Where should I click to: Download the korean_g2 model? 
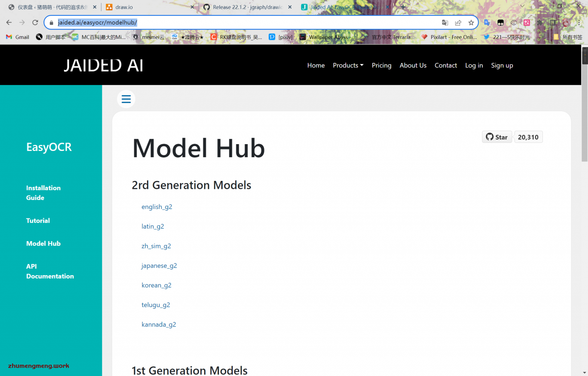156,285
